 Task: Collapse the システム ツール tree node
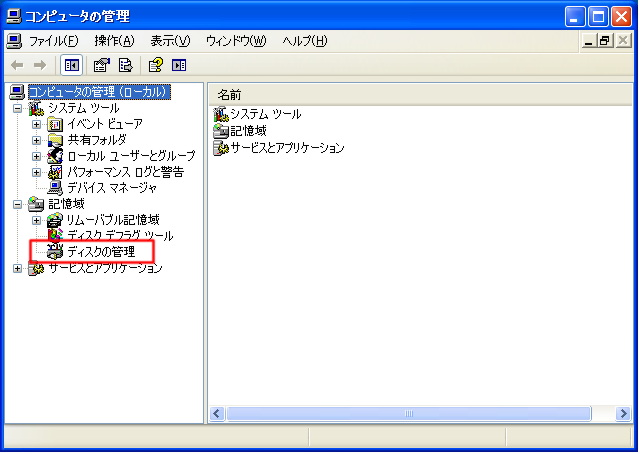[x=17, y=109]
